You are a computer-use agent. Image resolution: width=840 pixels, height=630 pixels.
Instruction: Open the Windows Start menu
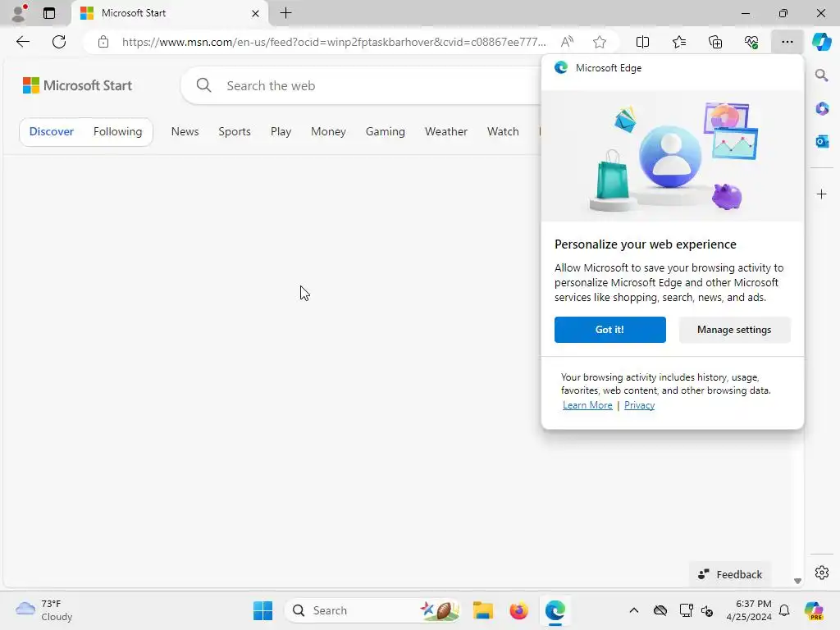tap(262, 610)
